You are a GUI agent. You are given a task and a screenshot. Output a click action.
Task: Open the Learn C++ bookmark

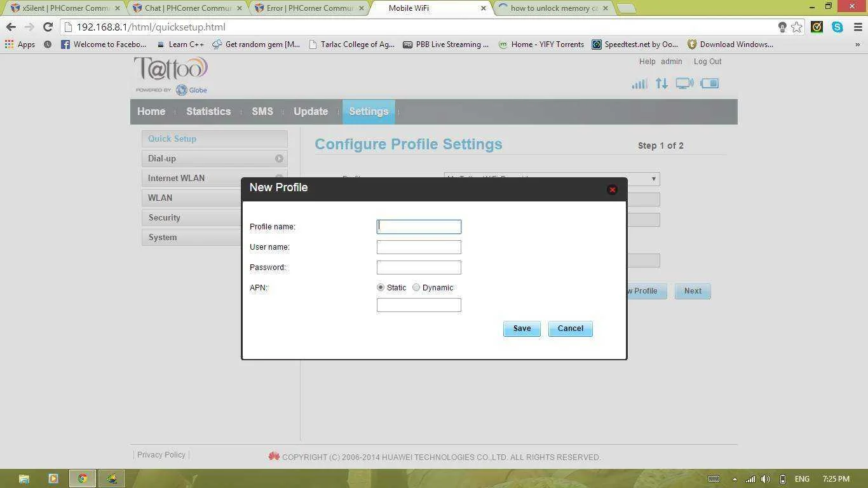coord(180,44)
